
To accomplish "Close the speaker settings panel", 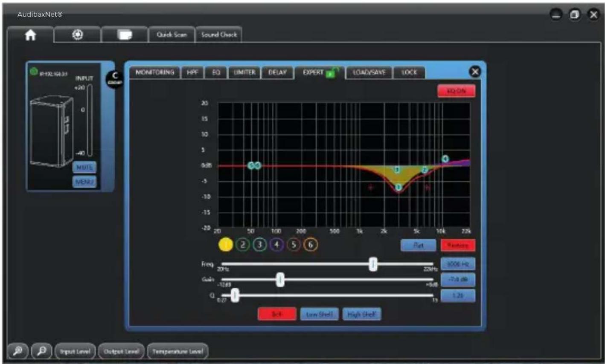I will (x=475, y=72).
